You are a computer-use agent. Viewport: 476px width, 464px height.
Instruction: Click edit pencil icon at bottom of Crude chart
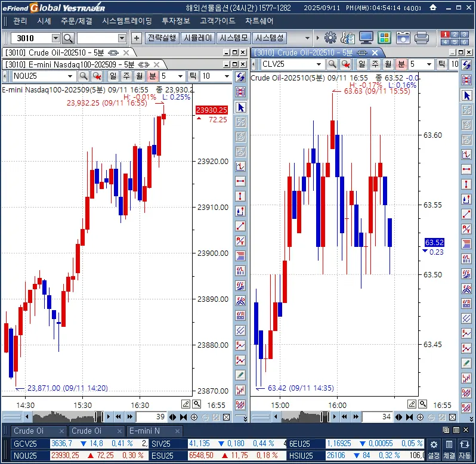point(412,404)
